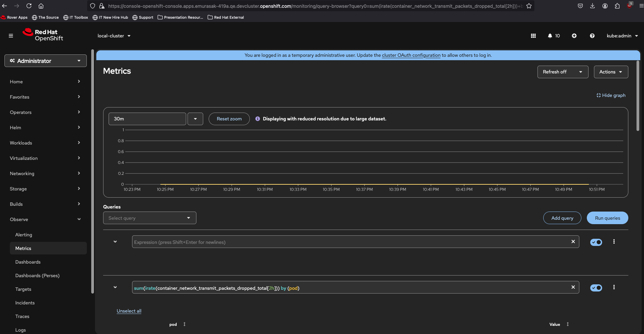This screenshot has height=334, width=644.
Task: Go back in browser history
Action: pos(4,6)
